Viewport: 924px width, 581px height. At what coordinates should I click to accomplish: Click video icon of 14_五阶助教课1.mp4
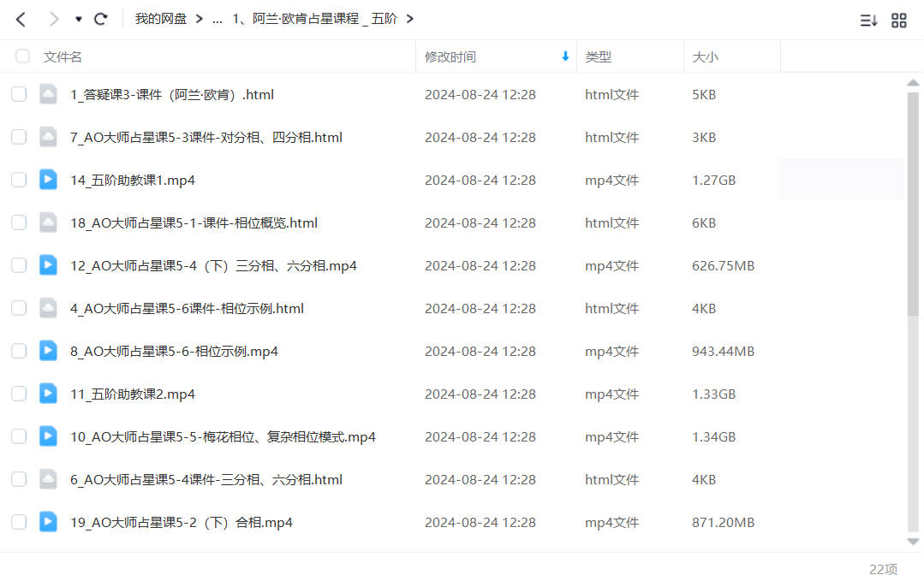coord(48,180)
